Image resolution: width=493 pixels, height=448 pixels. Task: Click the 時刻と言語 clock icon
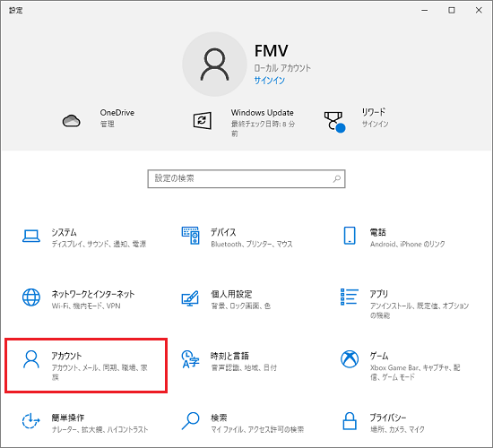tap(191, 359)
